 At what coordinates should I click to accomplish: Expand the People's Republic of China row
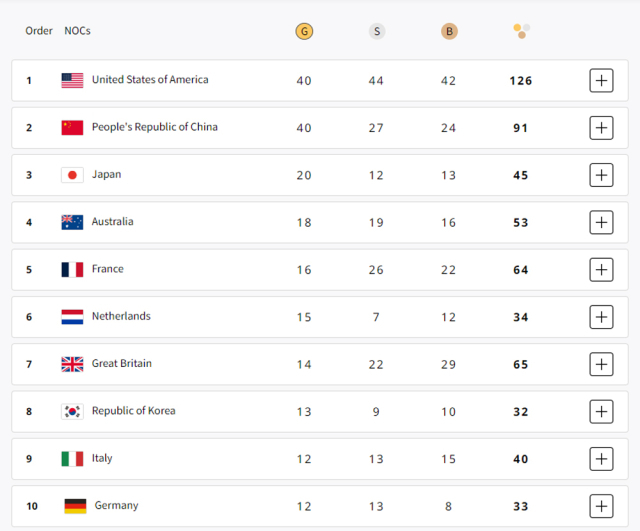601,128
